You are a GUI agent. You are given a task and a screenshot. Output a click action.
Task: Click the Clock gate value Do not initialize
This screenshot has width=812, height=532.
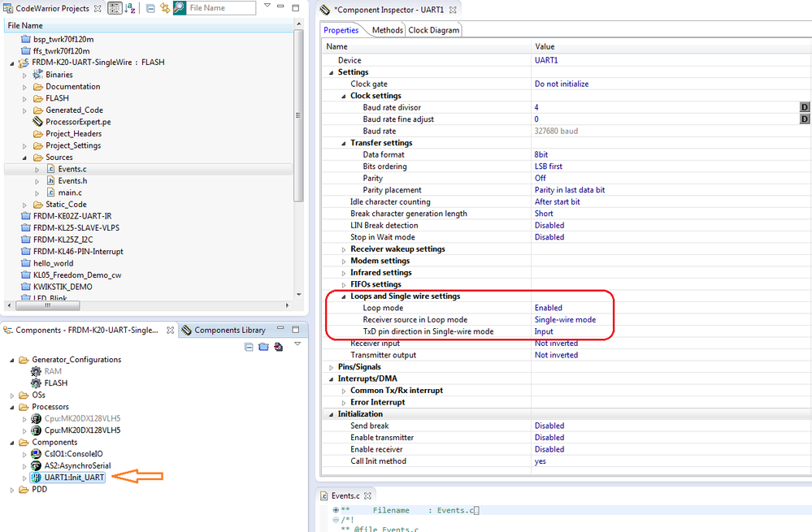click(x=562, y=84)
